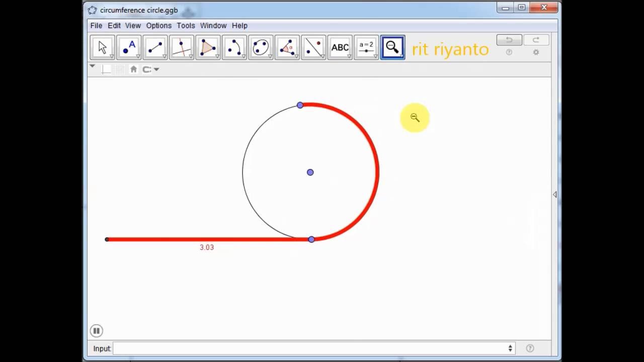The width and height of the screenshot is (644, 362).
Task: Open the Options menu
Action: pyautogui.click(x=159, y=26)
